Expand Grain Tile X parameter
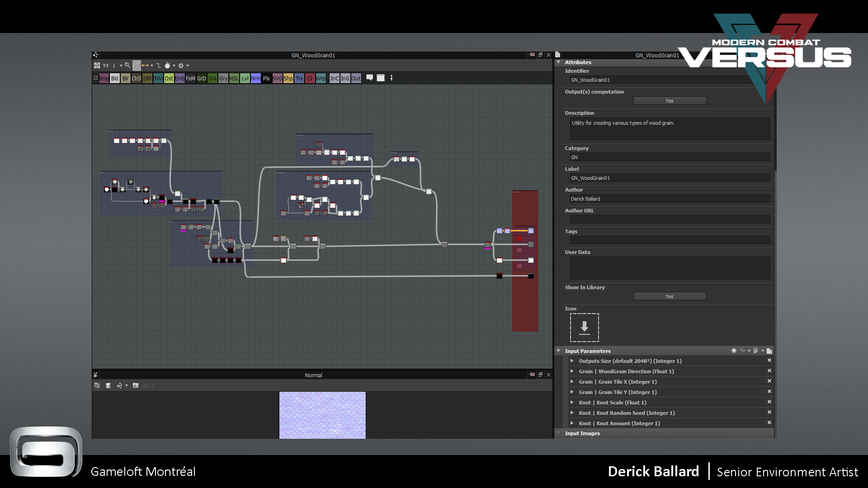Screen dimensions: 868x488 pyautogui.click(x=572, y=382)
